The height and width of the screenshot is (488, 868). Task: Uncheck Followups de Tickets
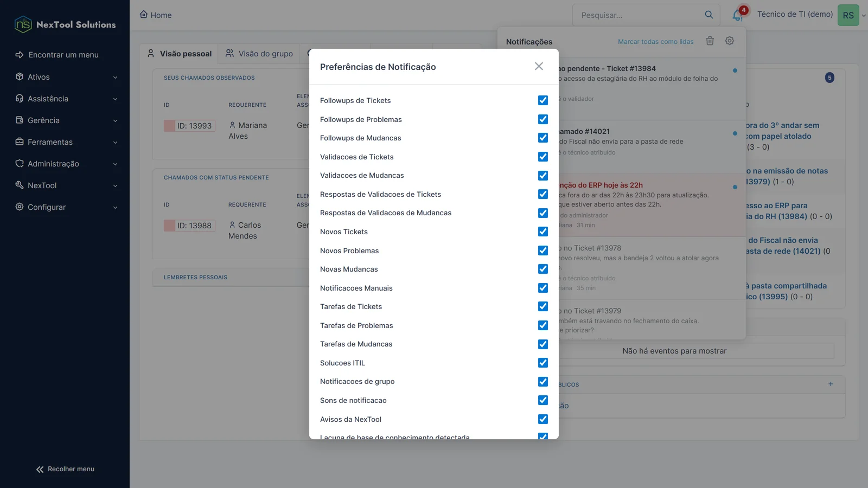543,100
